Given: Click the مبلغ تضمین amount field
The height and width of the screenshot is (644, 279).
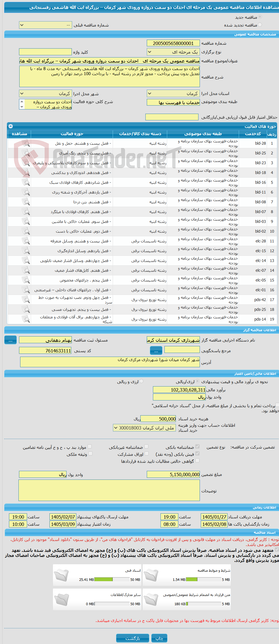Looking at the screenshot, I should click(x=173, y=474).
